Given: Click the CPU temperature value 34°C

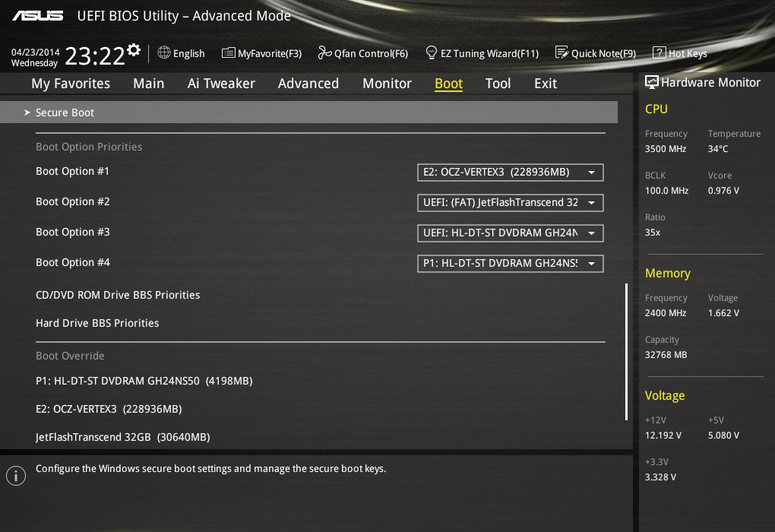Looking at the screenshot, I should (718, 149).
